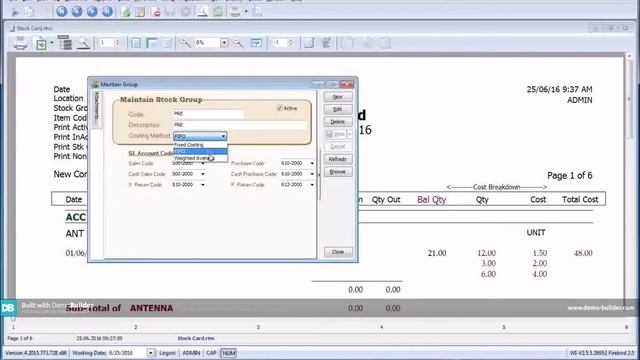Open the Attachments side tab
This screenshot has width=640, height=360.
point(97,109)
